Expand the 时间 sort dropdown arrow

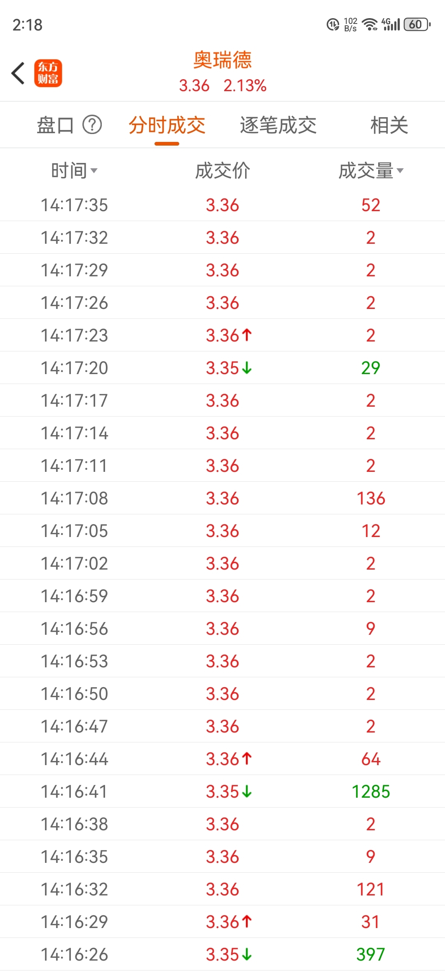click(x=94, y=170)
